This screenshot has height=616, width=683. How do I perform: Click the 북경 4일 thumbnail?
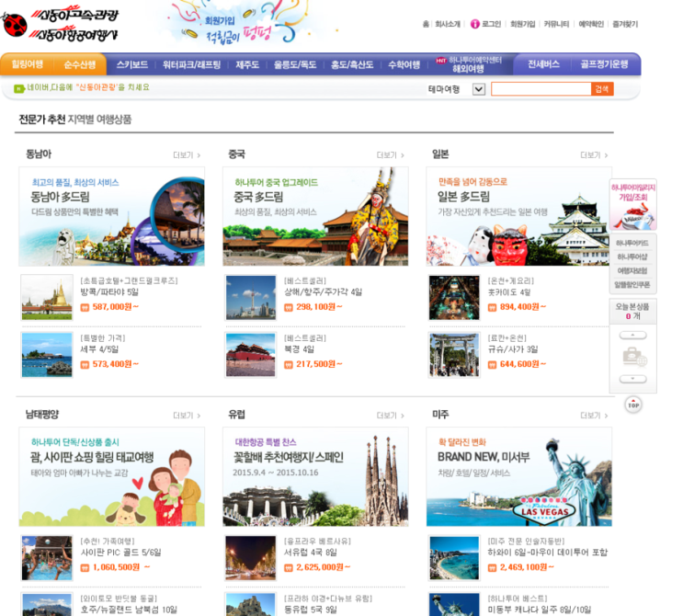250,355
